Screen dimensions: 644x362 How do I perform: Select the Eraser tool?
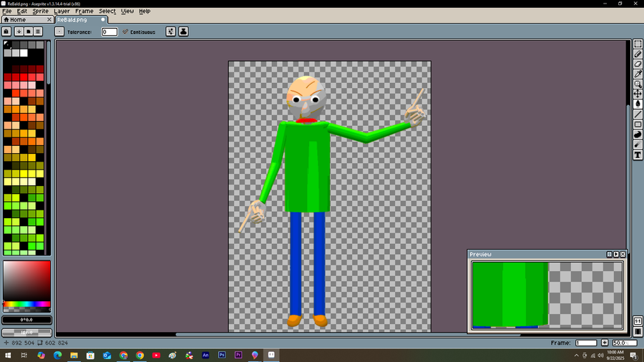tap(638, 64)
